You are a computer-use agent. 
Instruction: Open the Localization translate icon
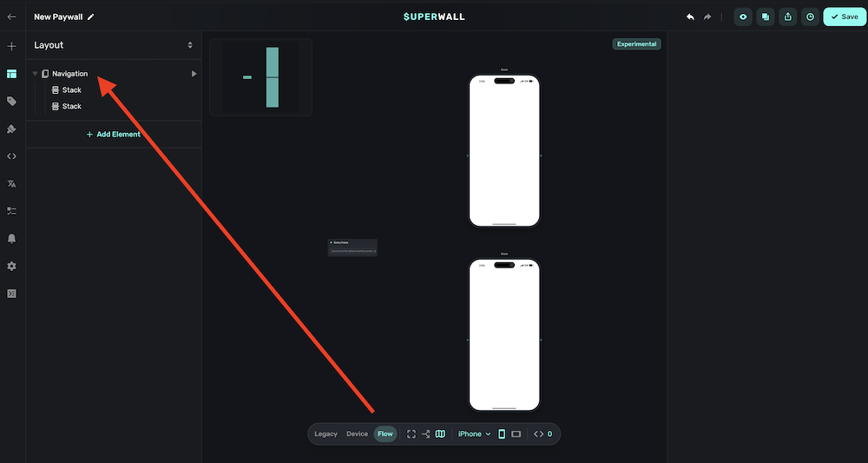point(11,183)
